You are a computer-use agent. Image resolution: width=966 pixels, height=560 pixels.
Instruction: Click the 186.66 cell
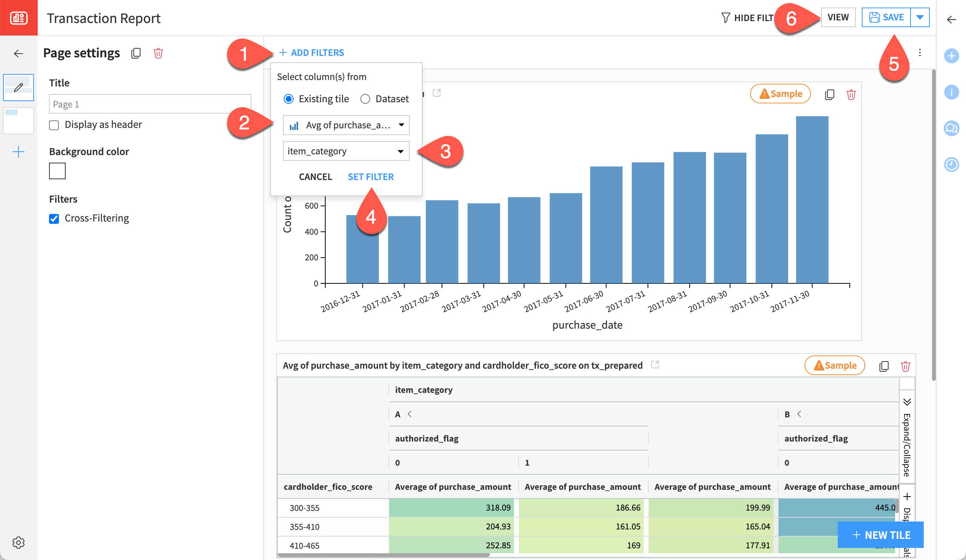tap(581, 508)
